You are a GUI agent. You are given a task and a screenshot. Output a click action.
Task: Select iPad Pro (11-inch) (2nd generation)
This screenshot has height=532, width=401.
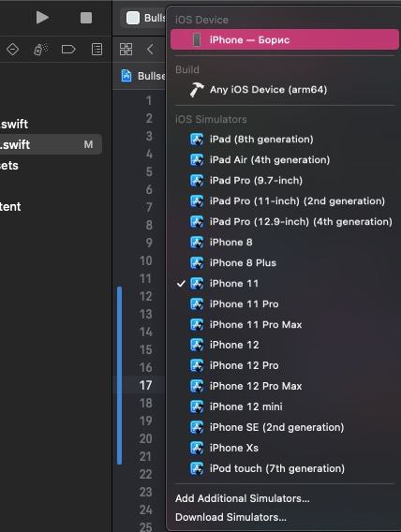click(x=285, y=200)
